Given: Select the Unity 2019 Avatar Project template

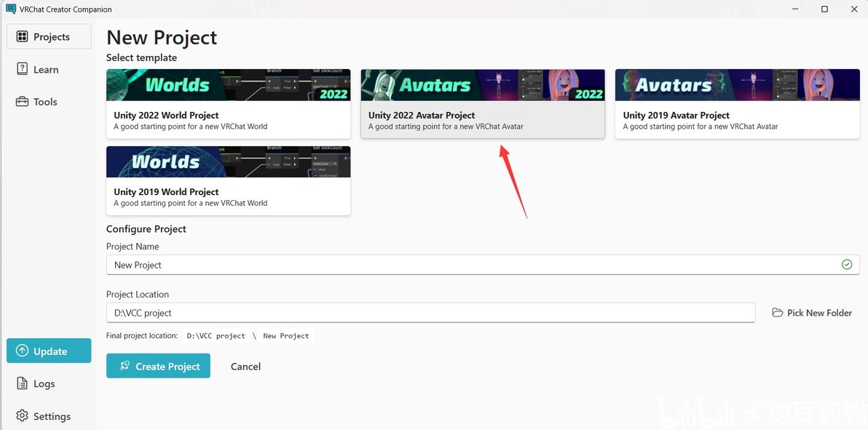Looking at the screenshot, I should (x=738, y=103).
